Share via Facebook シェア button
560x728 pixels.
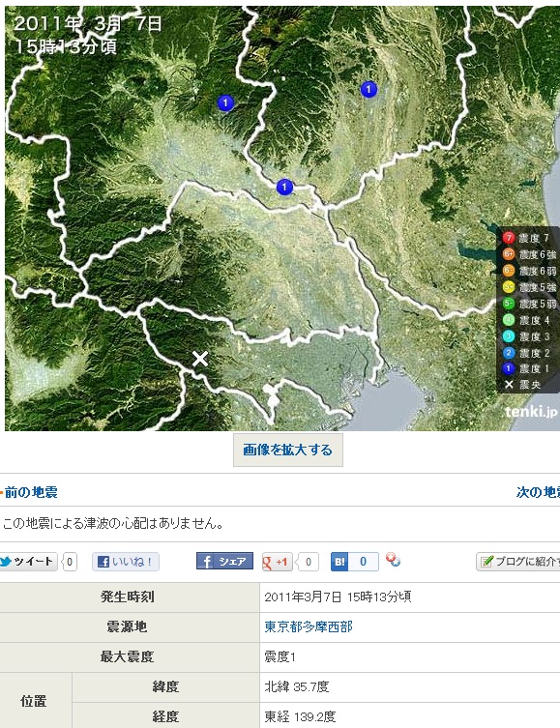pos(224,562)
